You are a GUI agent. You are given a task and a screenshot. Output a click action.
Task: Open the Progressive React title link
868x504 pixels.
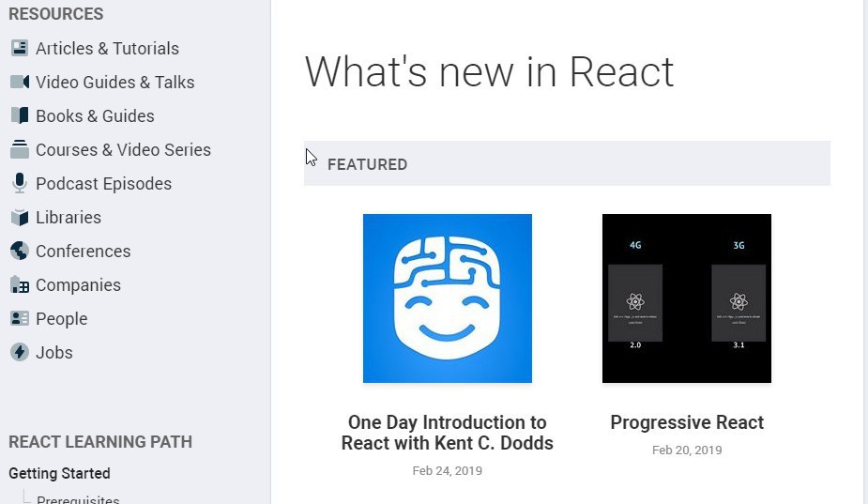[687, 422]
